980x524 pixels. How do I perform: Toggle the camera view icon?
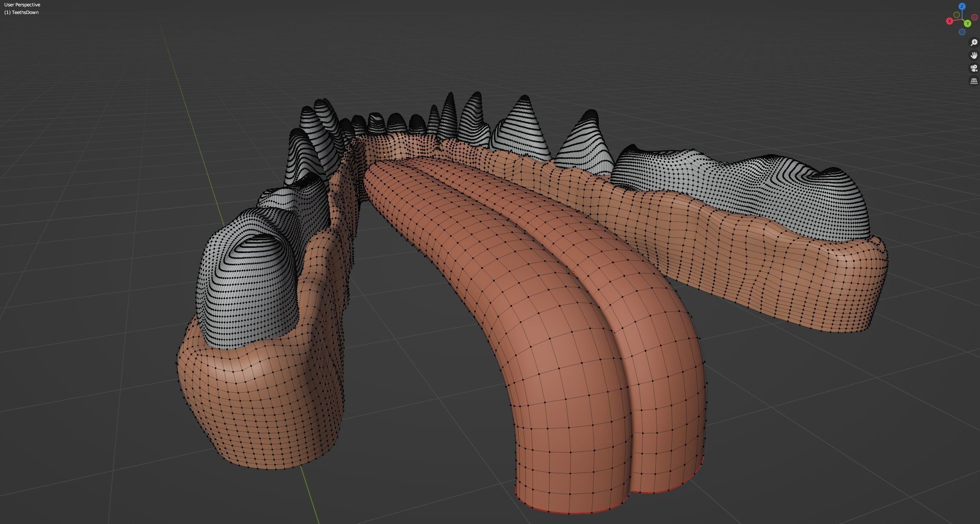tap(974, 68)
